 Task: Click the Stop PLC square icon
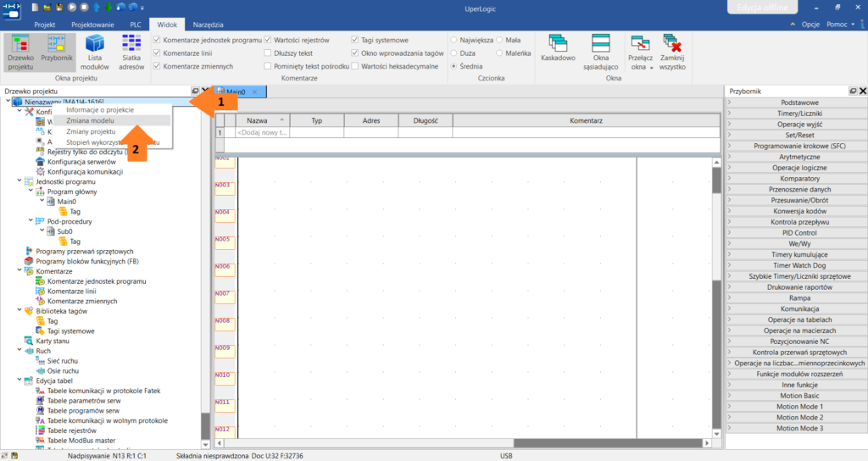(x=84, y=7)
